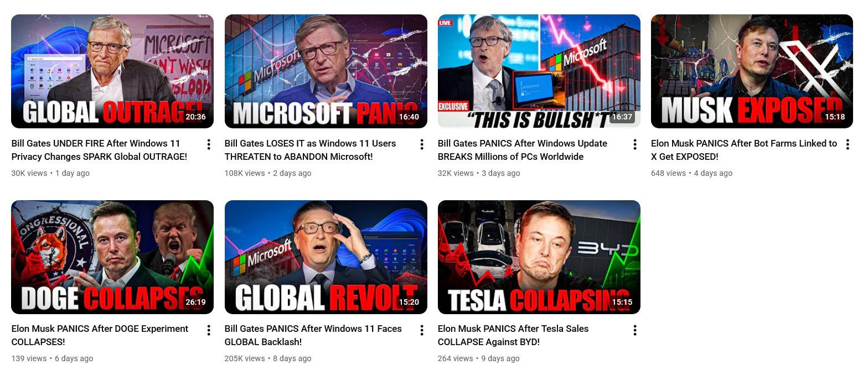Open the TESLA COLLAPSING thumbnail
Screen dimensions: 868x375
point(539,257)
